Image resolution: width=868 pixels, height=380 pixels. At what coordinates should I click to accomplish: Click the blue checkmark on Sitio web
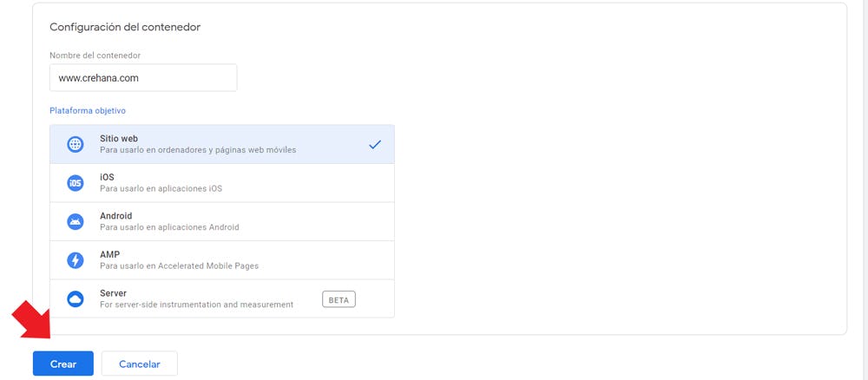point(375,145)
